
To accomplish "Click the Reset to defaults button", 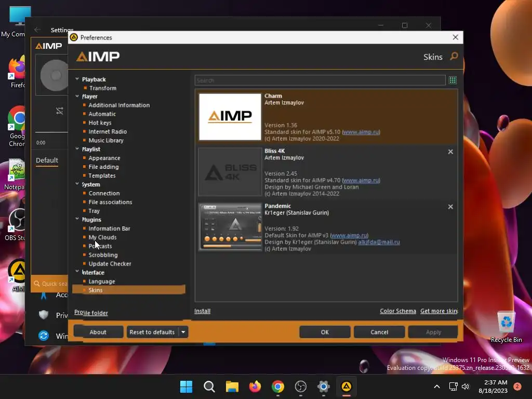I will [x=152, y=332].
